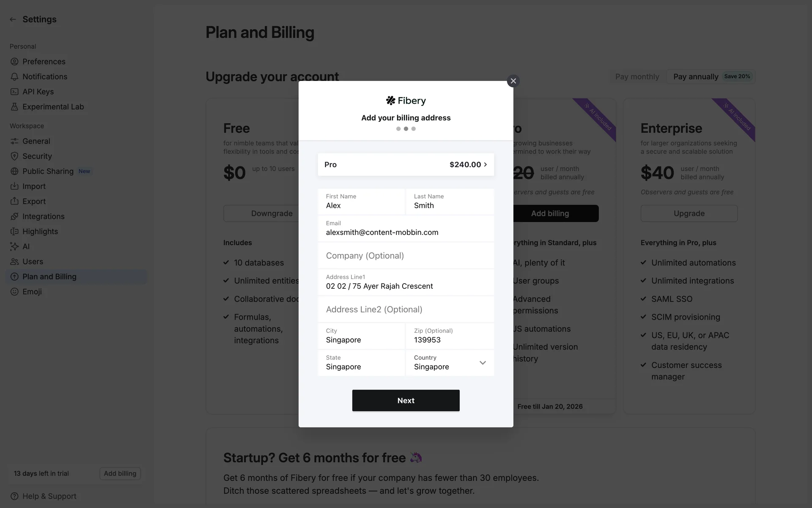Click Add billing in trial banner

pyautogui.click(x=120, y=473)
